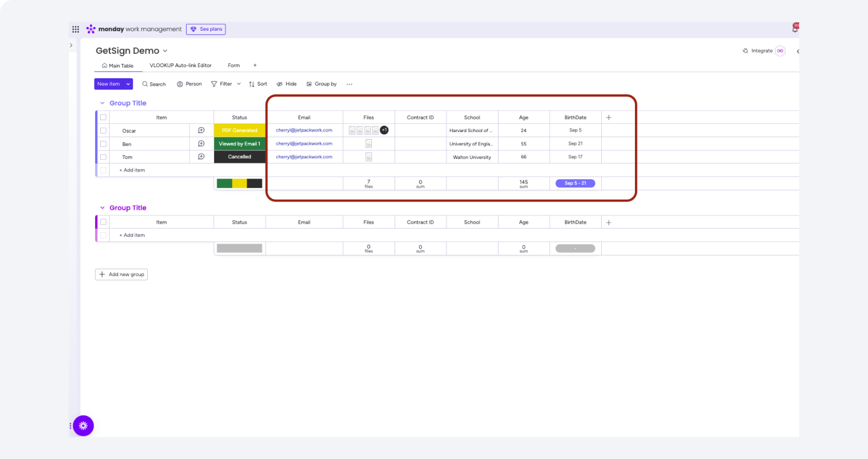The image size is (868, 459).
Task: Tick the checkbox for Tom
Action: tap(103, 157)
